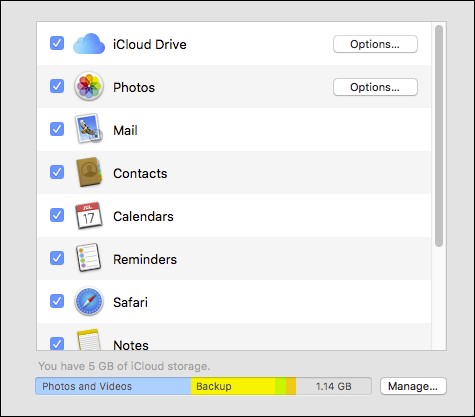The width and height of the screenshot is (475, 417).
Task: Toggle the Contacts checkbox
Action: point(57,172)
